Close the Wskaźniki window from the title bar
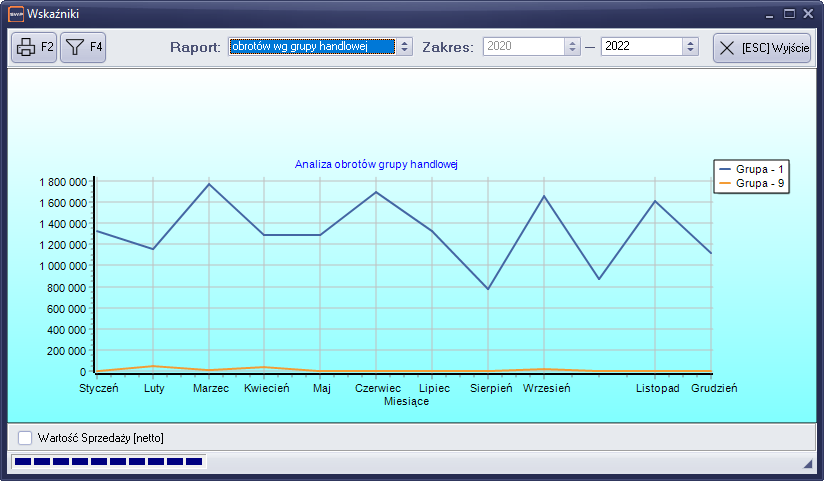 (x=807, y=14)
